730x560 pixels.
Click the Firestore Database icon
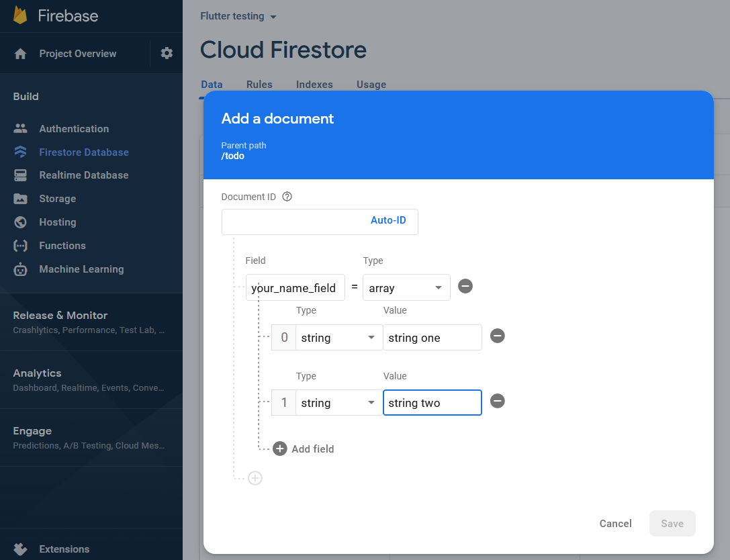point(21,152)
